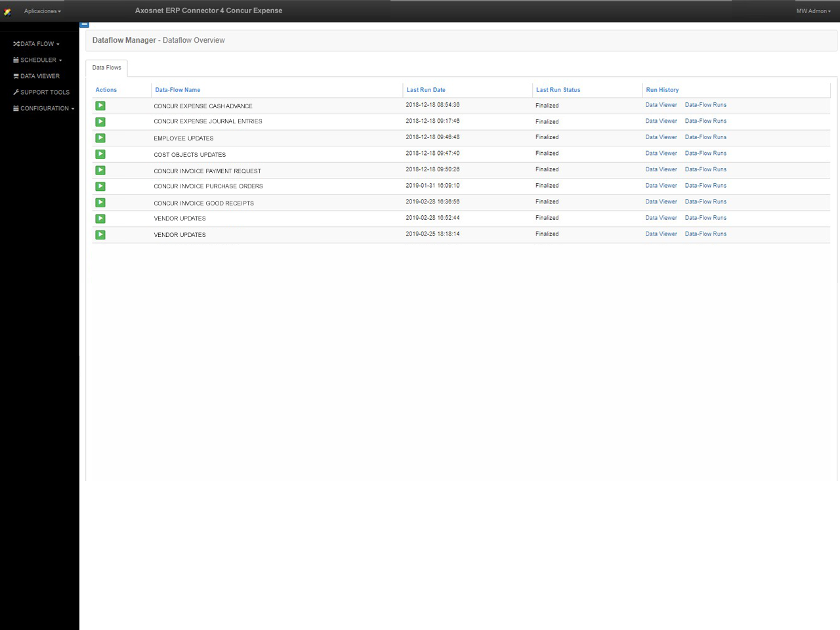The image size is (840, 630).
Task: Open the Aplicaciones menu
Action: tap(41, 11)
